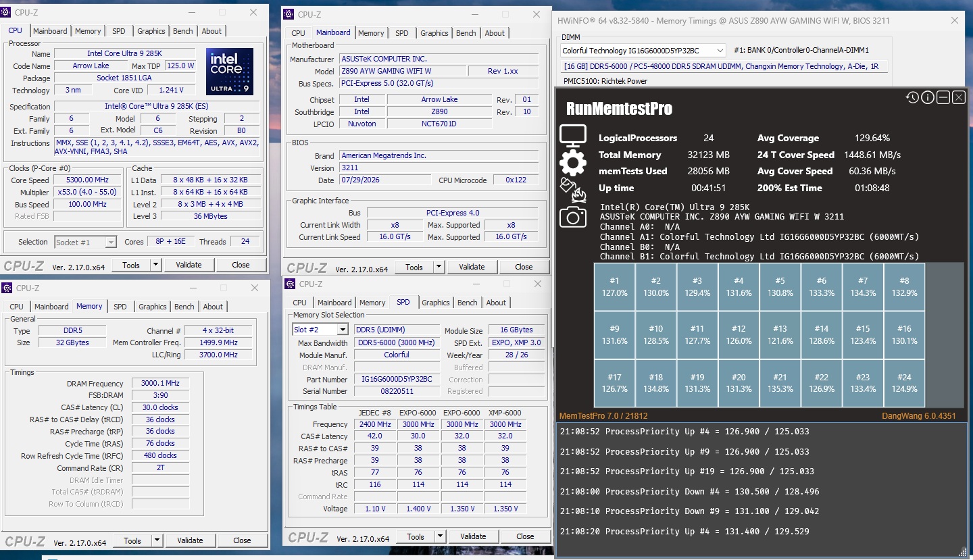Click CAS# Latency 30.0 clocks value

[160, 407]
